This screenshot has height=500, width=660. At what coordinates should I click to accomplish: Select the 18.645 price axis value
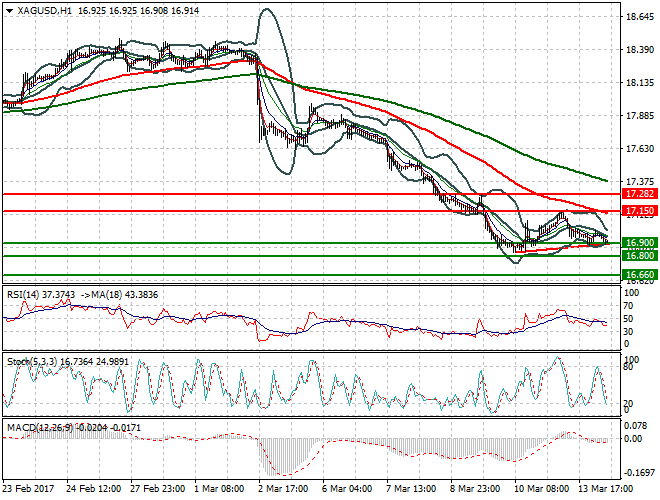tap(640, 17)
